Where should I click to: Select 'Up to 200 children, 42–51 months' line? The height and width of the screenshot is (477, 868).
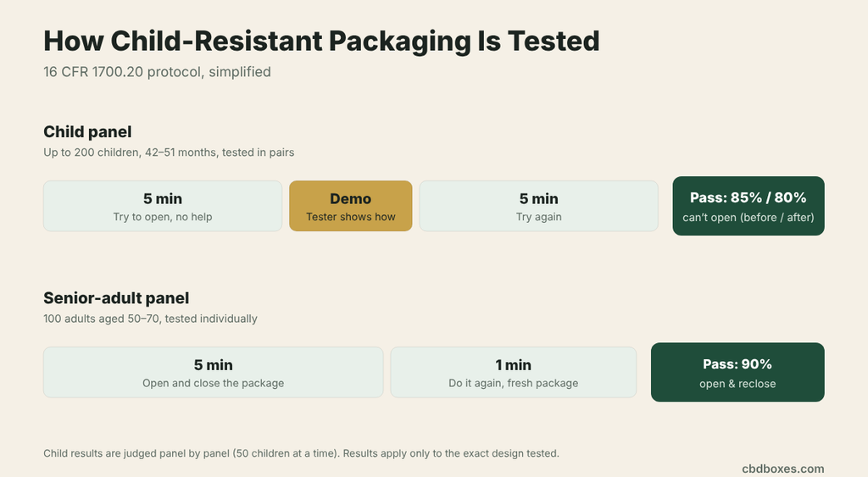[x=169, y=153]
